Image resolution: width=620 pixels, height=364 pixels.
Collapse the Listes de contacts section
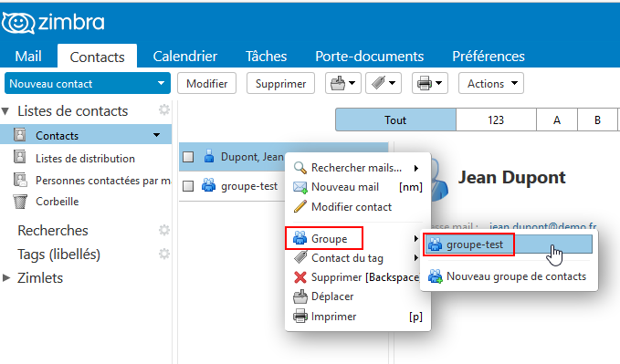pos(5,111)
